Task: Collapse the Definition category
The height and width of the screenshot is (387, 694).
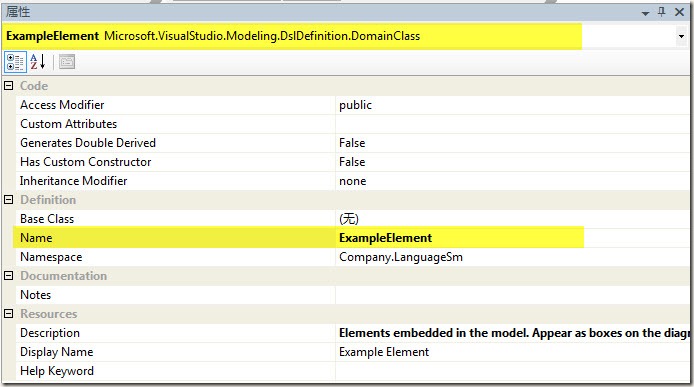Action: pos(8,200)
